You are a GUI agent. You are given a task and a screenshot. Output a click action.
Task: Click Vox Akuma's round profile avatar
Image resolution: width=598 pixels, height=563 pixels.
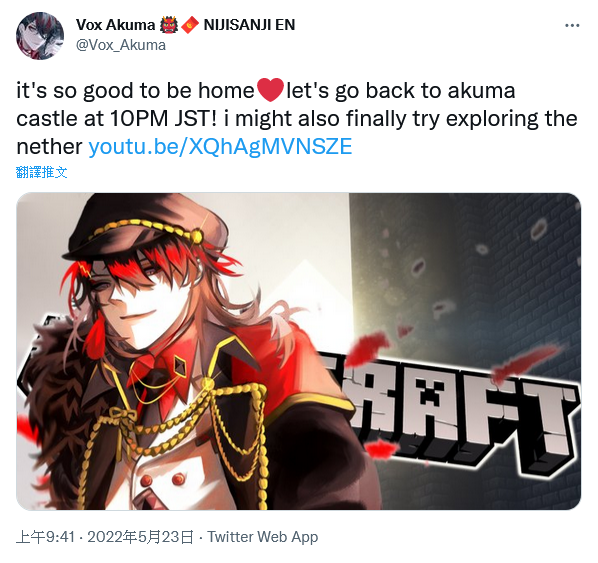click(x=40, y=36)
